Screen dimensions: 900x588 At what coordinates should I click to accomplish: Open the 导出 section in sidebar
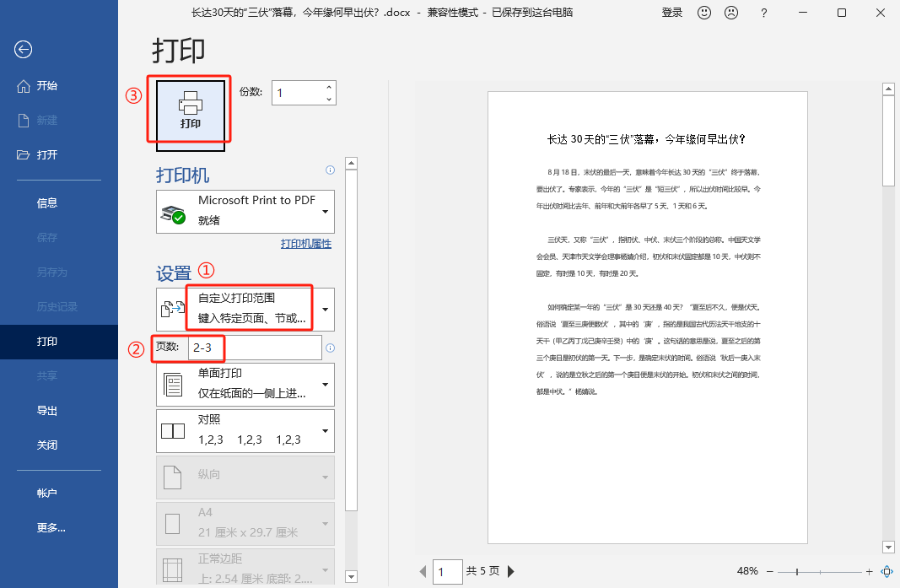pyautogui.click(x=49, y=413)
